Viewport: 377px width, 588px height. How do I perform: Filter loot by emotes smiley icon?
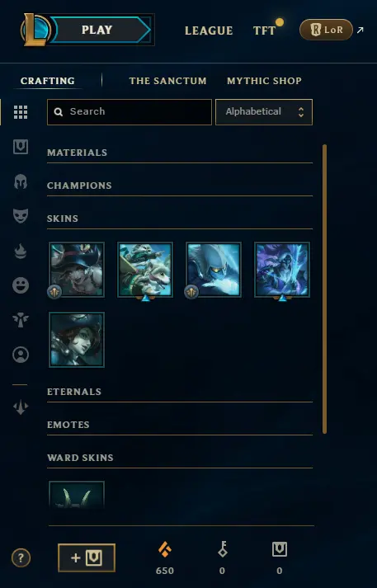click(21, 285)
